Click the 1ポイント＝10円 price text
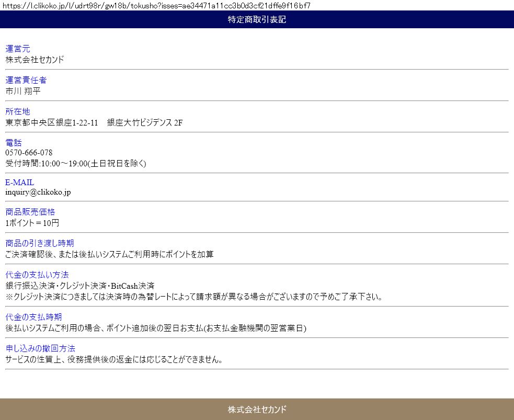514x420 pixels. click(32, 223)
